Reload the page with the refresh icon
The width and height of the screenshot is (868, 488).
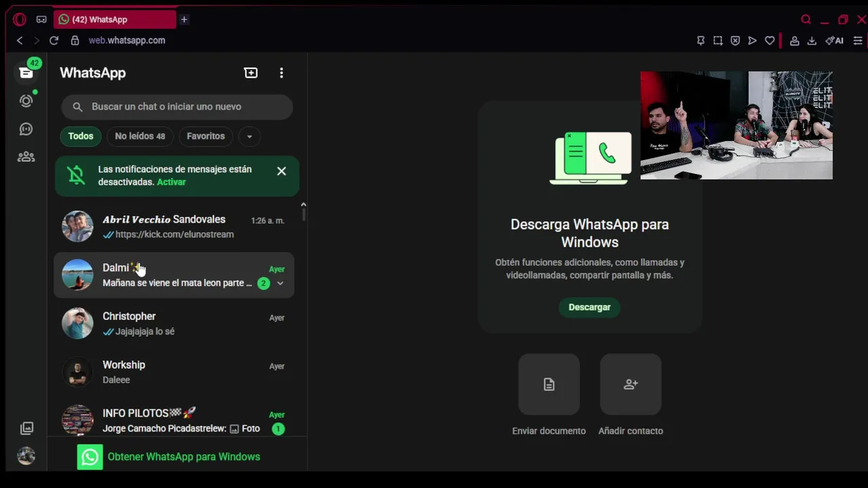tap(54, 41)
